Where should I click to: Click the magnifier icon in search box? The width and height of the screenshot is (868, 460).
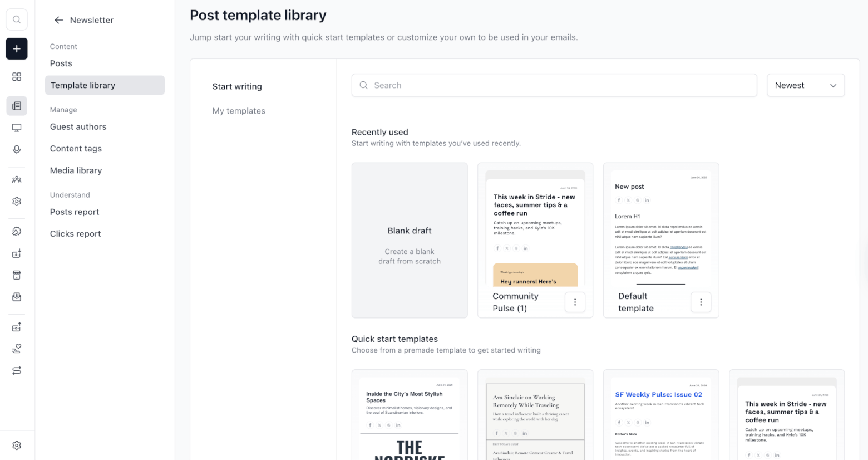[364, 85]
